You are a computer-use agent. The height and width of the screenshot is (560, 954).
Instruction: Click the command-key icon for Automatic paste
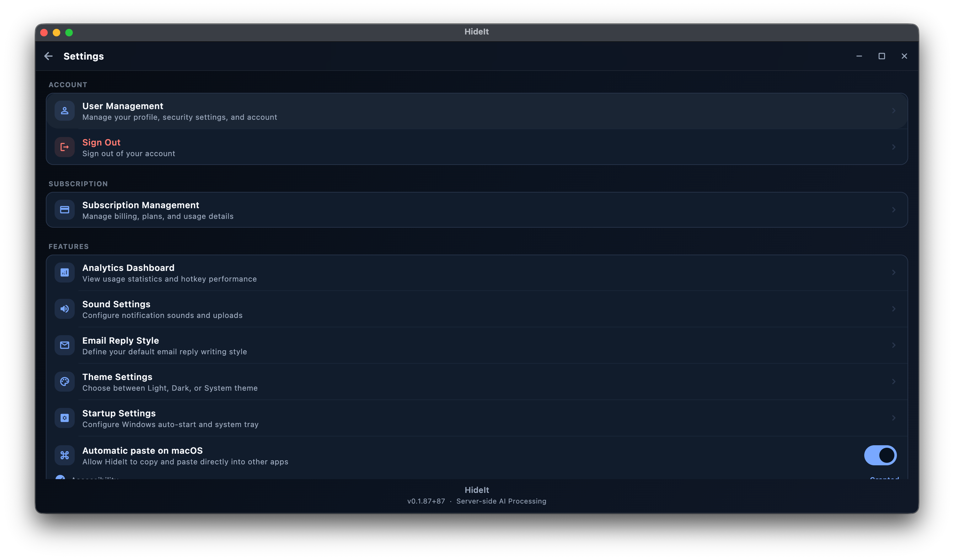click(x=65, y=455)
